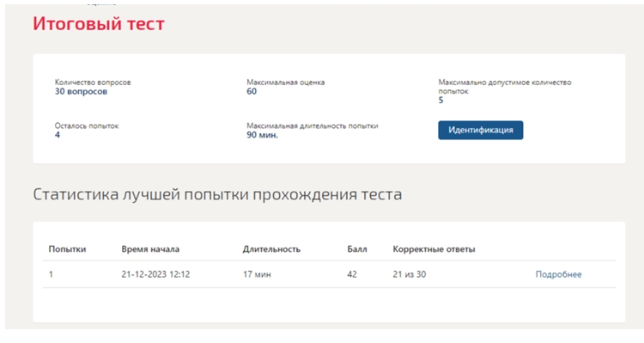644x343 pixels.
Task: Click the Корректные ответы column header
Action: tap(434, 248)
